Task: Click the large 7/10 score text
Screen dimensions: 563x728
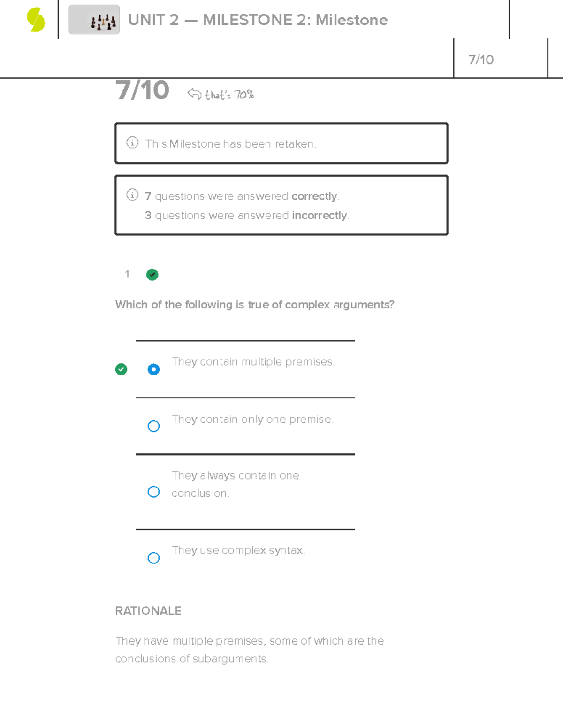Action: tap(142, 92)
